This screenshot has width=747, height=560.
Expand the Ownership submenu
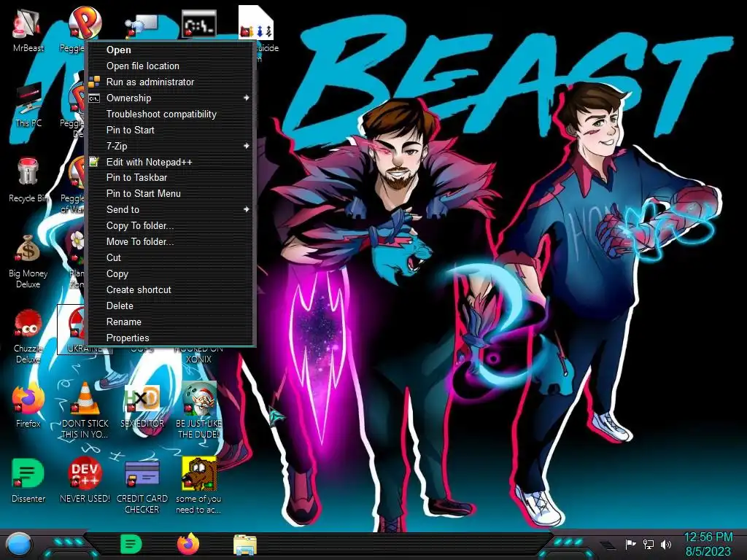(170, 98)
